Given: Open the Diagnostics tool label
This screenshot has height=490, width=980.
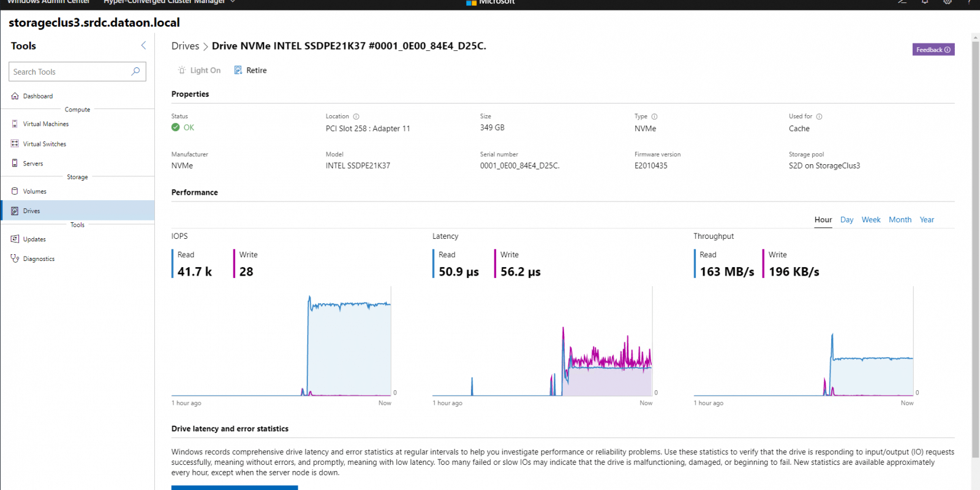Looking at the screenshot, I should pos(39,259).
